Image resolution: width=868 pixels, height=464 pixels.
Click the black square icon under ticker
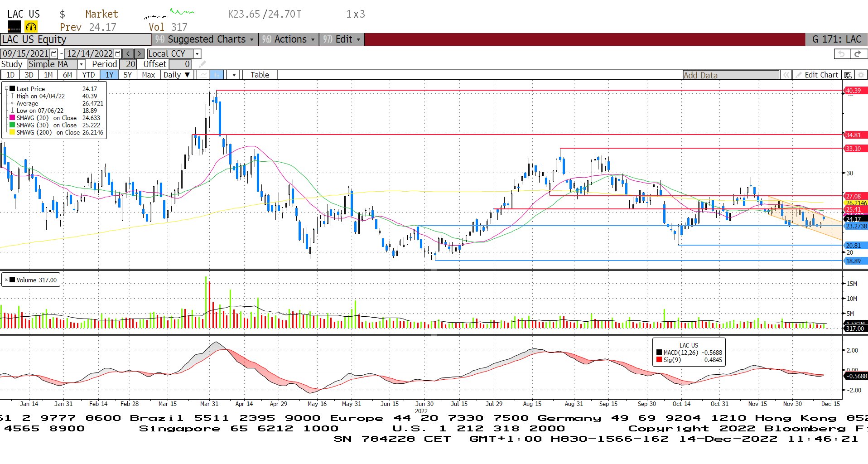(14, 26)
